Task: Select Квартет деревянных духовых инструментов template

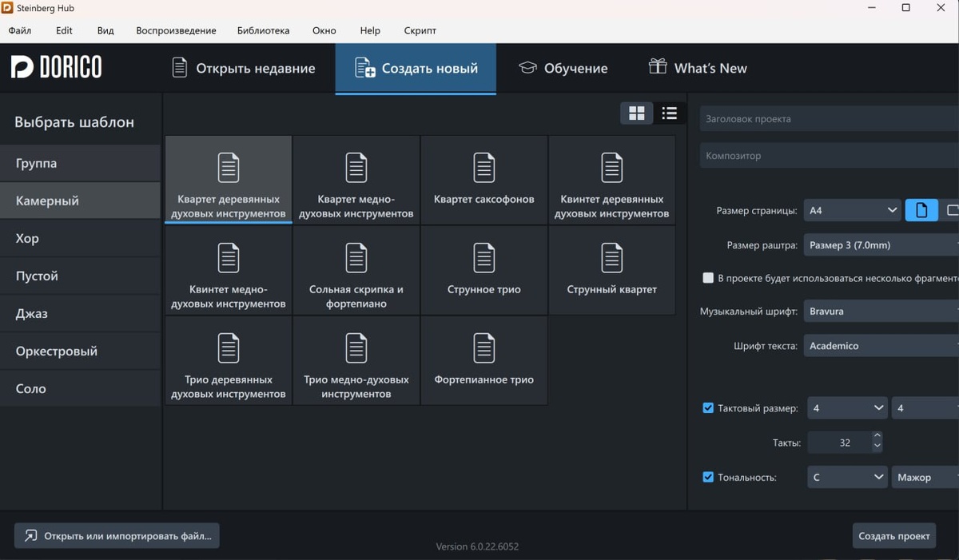Action: point(229,180)
